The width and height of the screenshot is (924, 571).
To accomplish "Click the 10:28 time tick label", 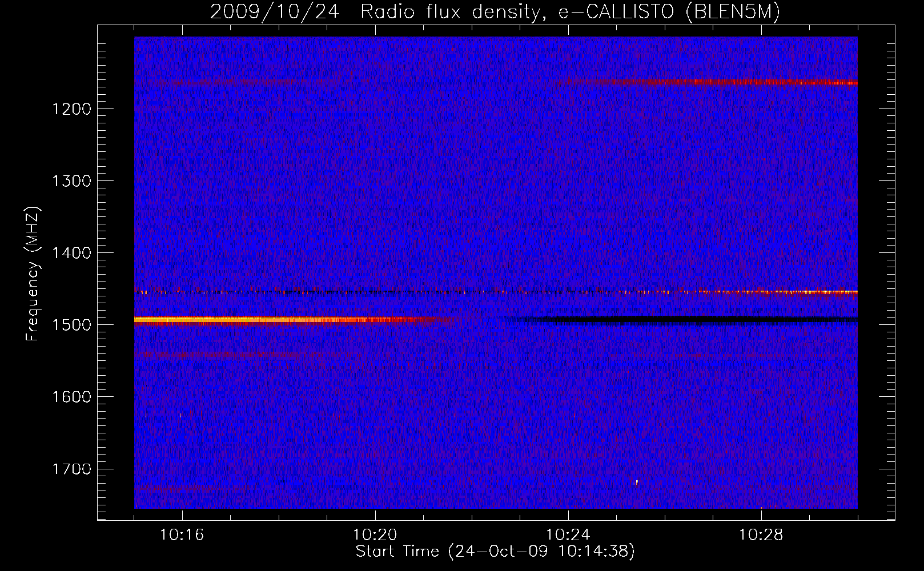I will pyautogui.click(x=761, y=535).
